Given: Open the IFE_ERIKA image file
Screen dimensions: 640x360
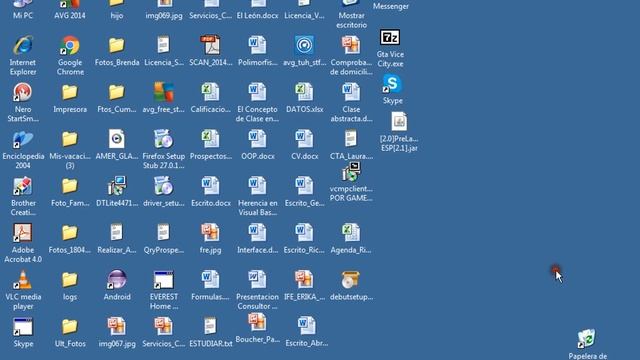Looking at the screenshot, I should (304, 280).
